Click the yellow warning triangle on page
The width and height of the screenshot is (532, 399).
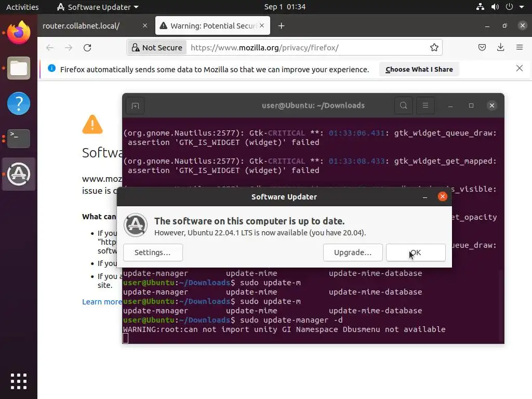92,124
